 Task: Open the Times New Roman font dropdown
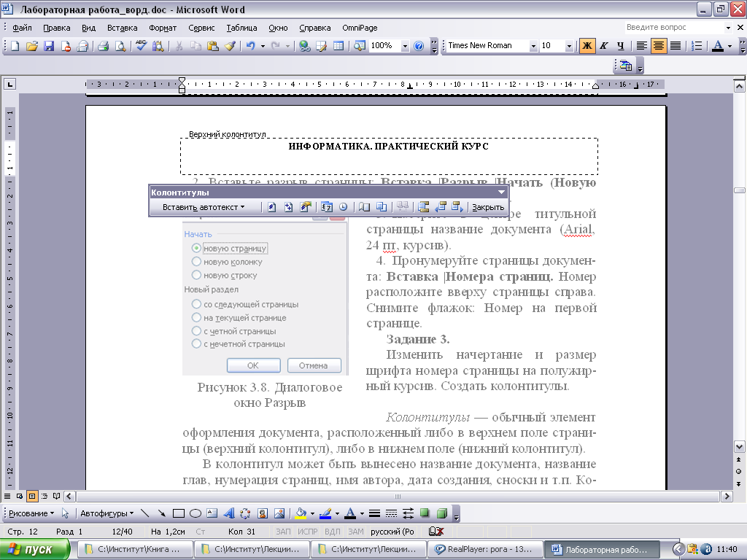(533, 46)
